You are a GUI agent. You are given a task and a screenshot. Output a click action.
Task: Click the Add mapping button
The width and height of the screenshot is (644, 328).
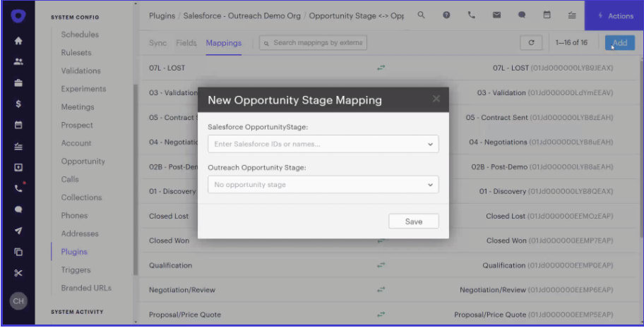(x=620, y=43)
